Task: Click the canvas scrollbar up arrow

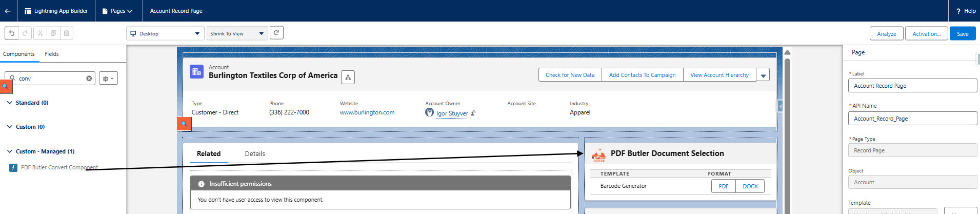Action: click(x=787, y=52)
